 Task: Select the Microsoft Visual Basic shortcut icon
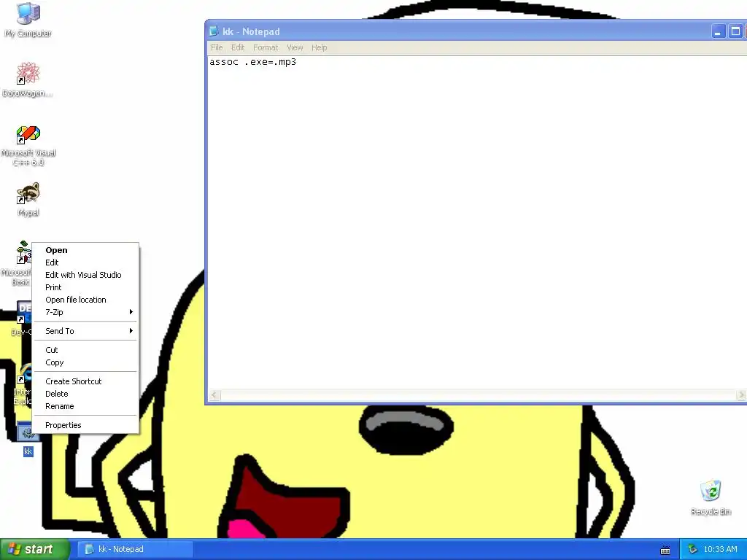[x=23, y=253]
